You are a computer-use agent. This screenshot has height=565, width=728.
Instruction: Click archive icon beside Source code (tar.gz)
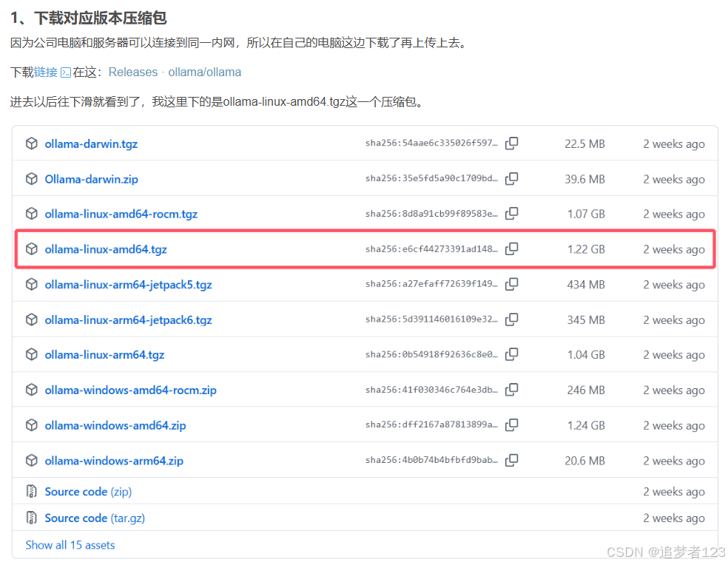pyautogui.click(x=32, y=518)
